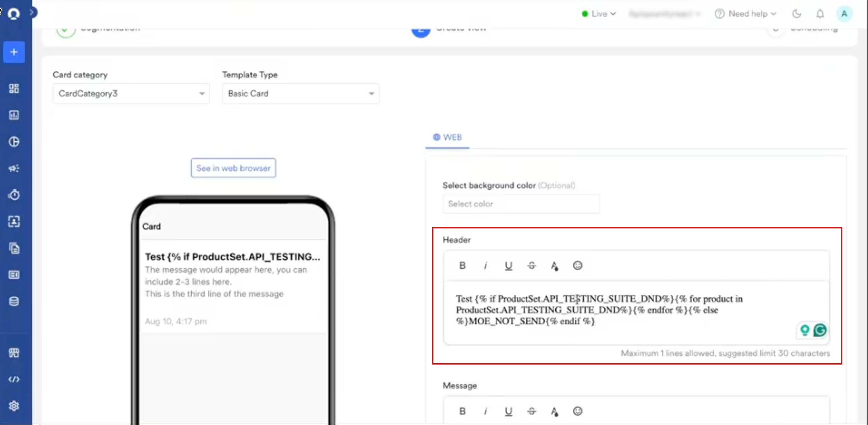
Task: Open the account avatar A
Action: (x=844, y=14)
